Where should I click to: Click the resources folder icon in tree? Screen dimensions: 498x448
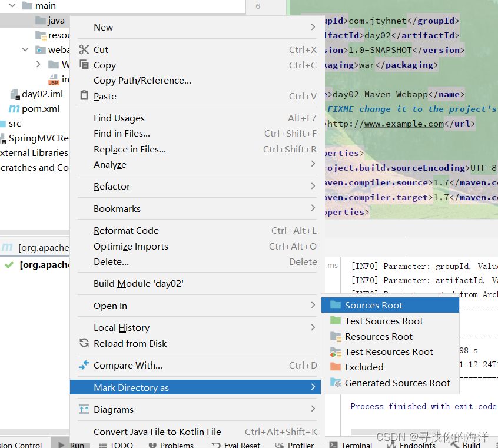41,35
